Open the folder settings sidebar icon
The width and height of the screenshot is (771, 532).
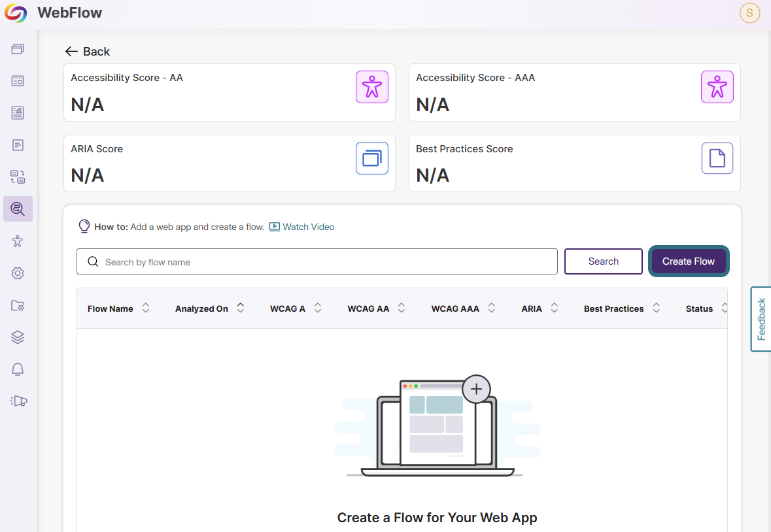click(18, 306)
